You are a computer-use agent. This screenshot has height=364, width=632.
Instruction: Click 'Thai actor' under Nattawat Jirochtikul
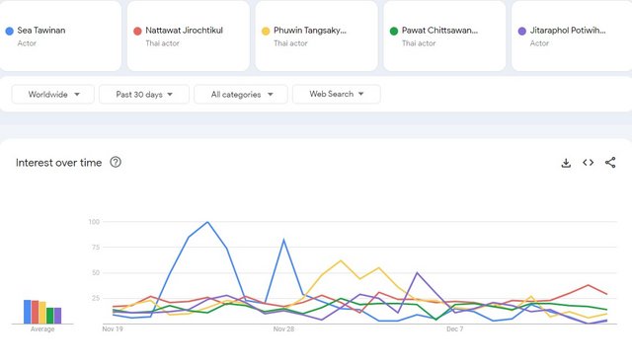click(x=162, y=43)
